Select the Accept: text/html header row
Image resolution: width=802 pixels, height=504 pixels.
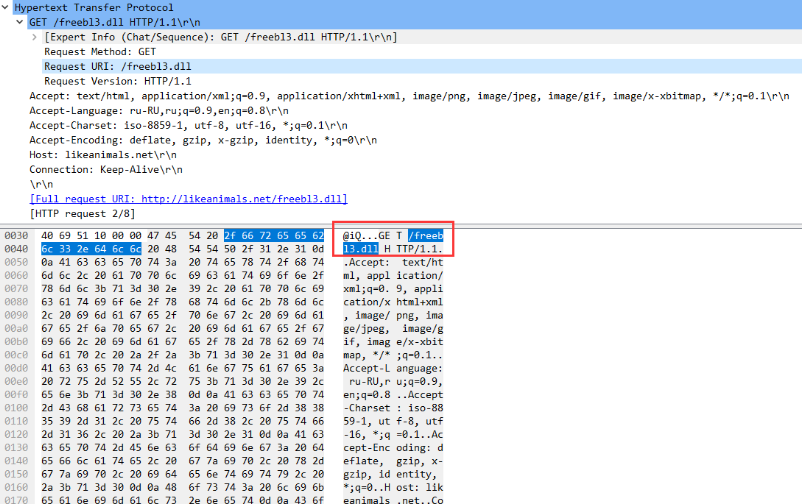(x=409, y=96)
